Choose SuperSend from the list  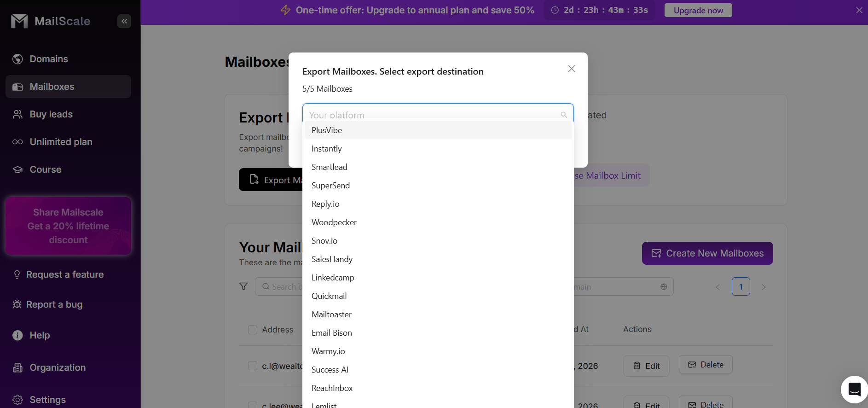pyautogui.click(x=438, y=186)
